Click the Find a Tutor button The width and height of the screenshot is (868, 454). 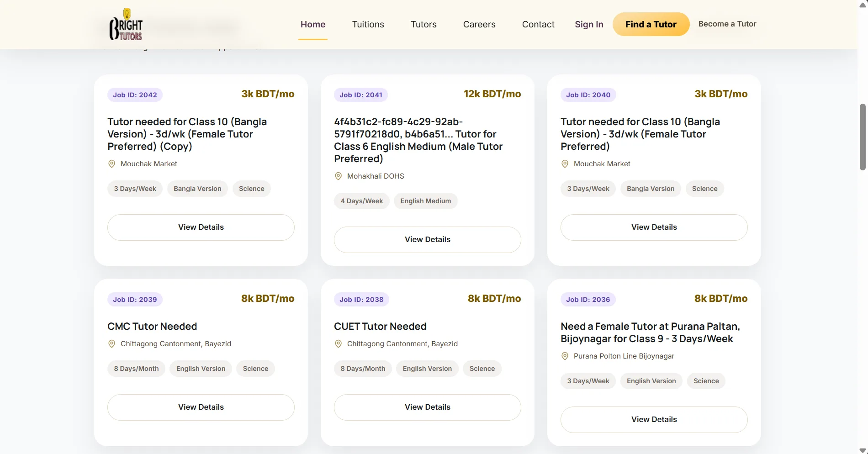click(651, 24)
